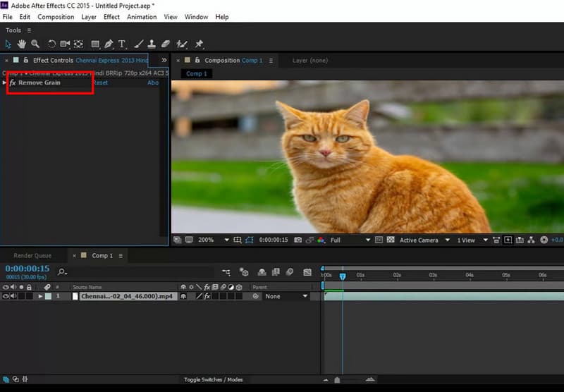Open the File menu

click(x=7, y=17)
